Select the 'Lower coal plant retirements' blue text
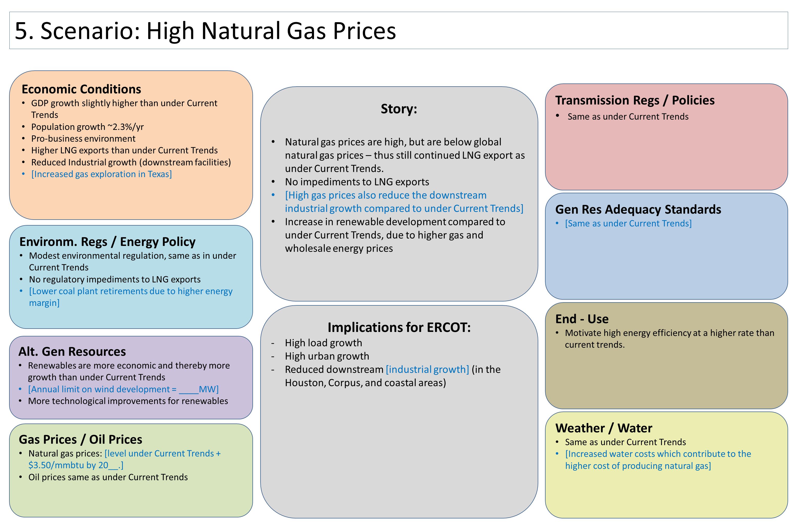 [x=131, y=297]
